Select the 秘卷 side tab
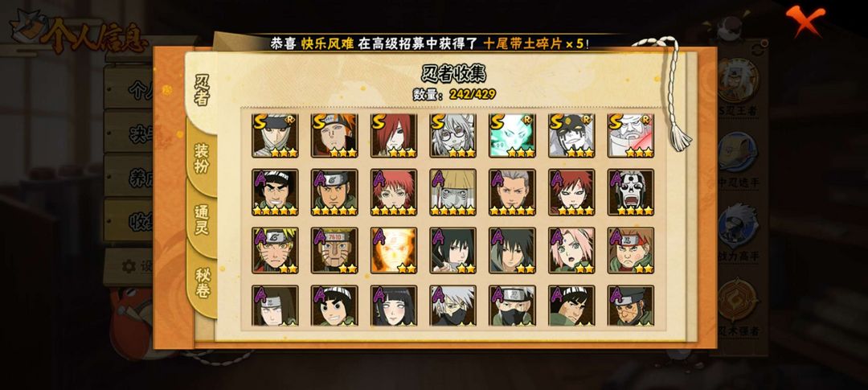868x390 pixels. (203, 282)
